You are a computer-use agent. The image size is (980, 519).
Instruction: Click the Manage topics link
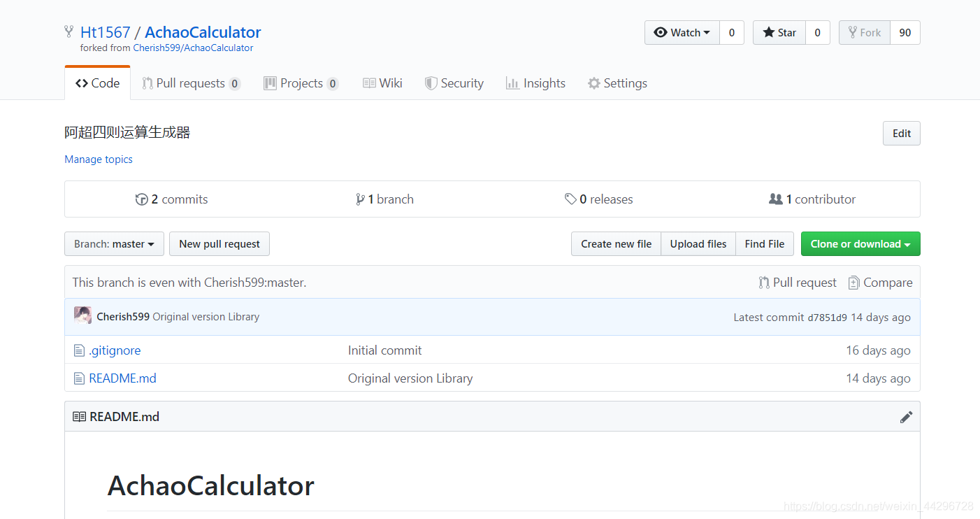click(x=99, y=159)
